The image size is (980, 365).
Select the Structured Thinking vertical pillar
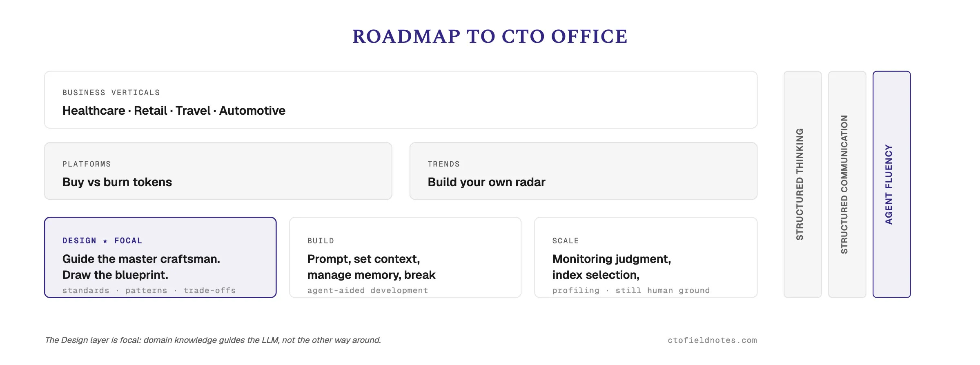click(x=803, y=185)
